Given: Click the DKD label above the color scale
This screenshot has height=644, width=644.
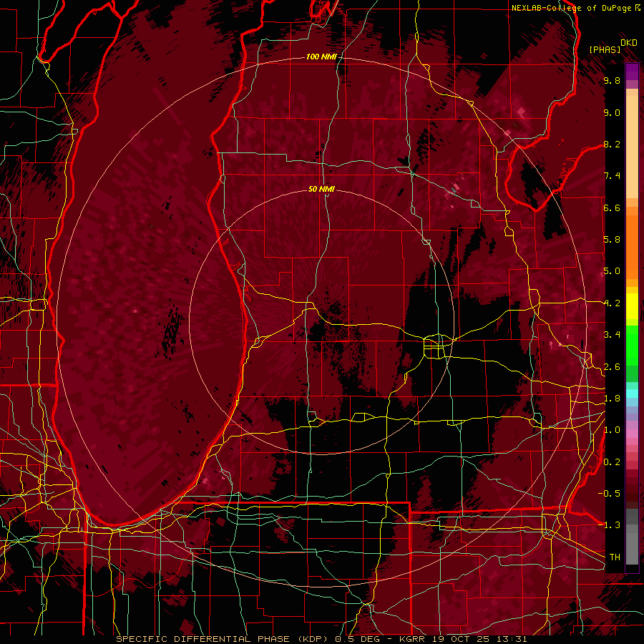Looking at the screenshot, I should [628, 43].
